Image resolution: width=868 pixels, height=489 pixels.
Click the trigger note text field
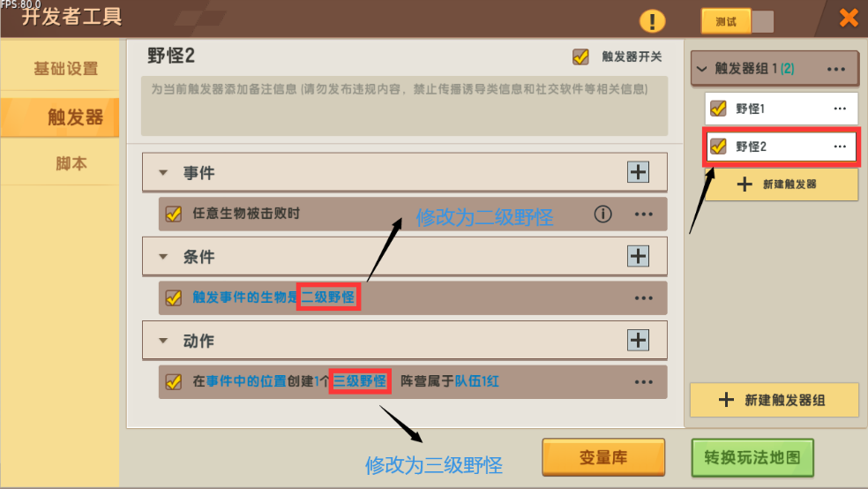point(404,106)
